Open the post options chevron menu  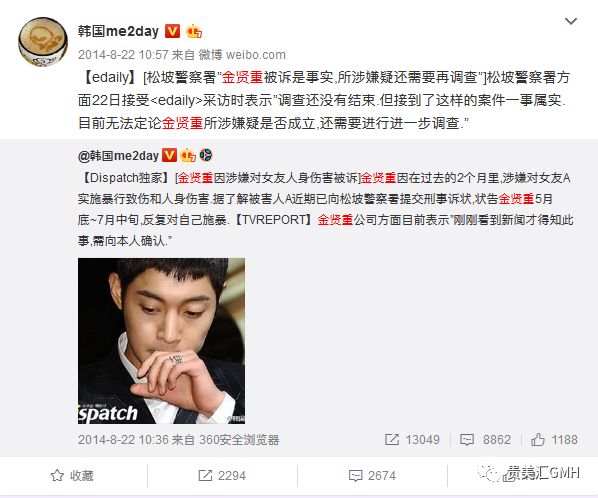(571, 21)
